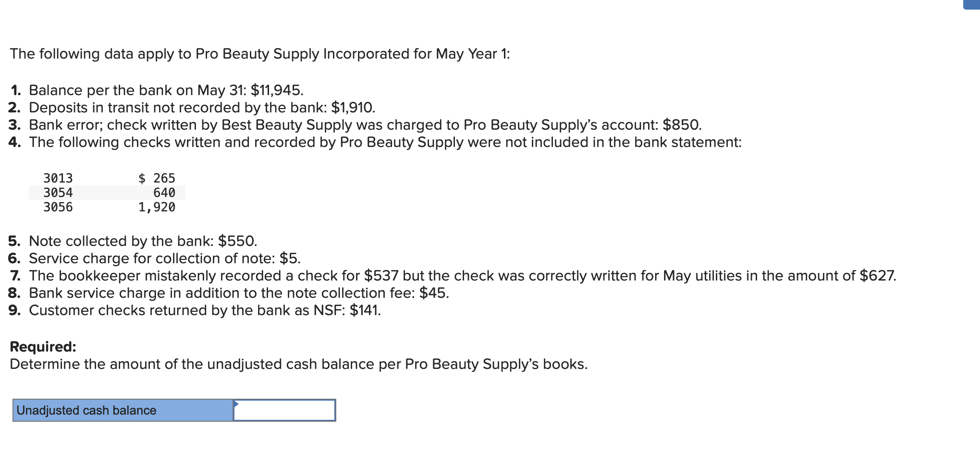Select highlighted check 3054 row
Image resolution: width=980 pixels, height=465 pixels.
click(x=107, y=193)
